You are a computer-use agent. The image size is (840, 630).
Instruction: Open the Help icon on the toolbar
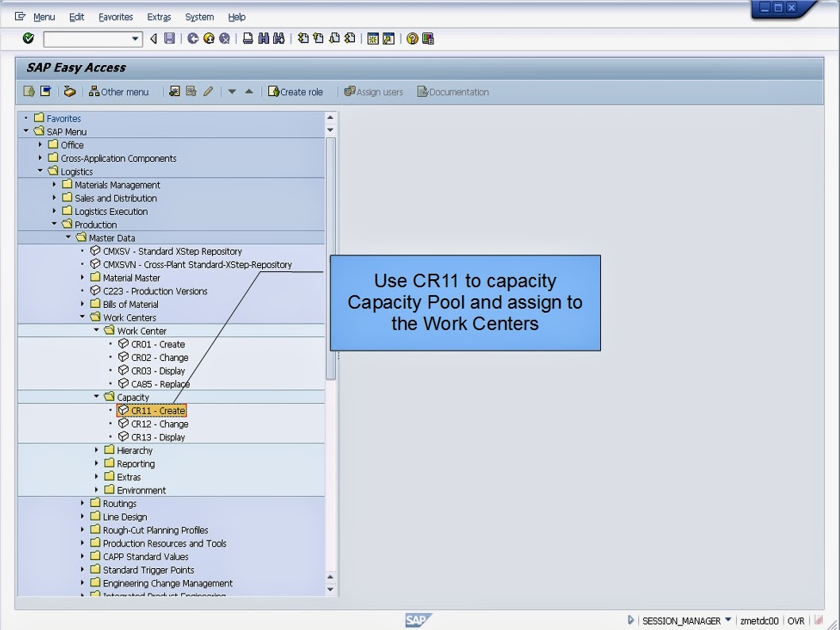point(410,38)
